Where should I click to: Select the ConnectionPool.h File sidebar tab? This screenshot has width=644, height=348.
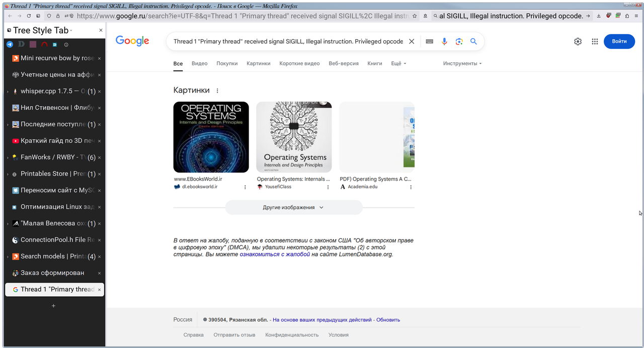click(x=54, y=240)
